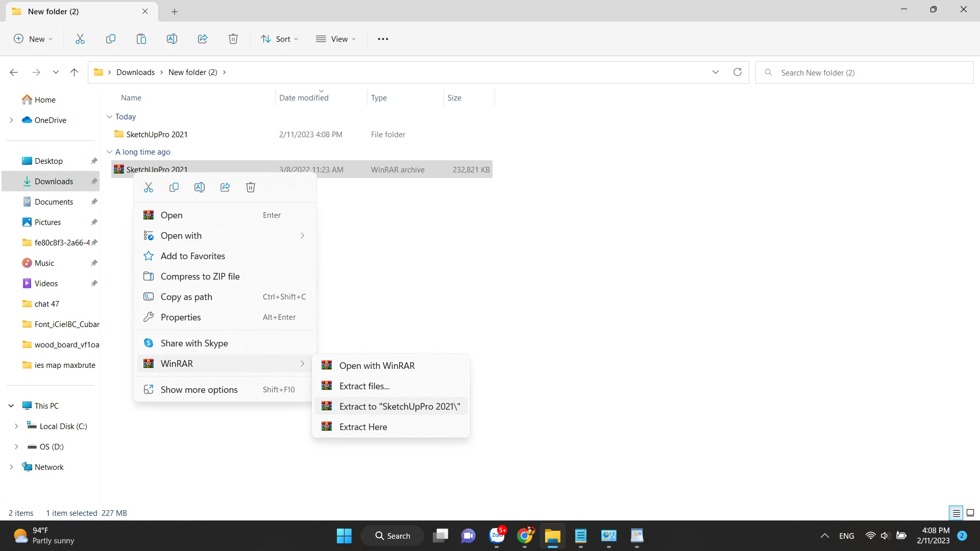
Task: Click the View dropdown in toolbar
Action: [x=335, y=38]
